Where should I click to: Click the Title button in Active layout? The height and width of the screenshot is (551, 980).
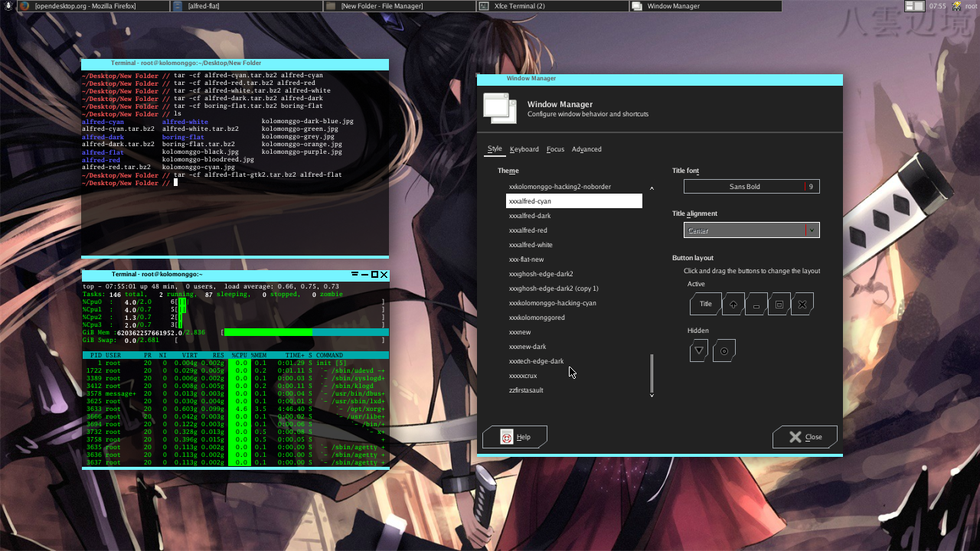(x=705, y=304)
